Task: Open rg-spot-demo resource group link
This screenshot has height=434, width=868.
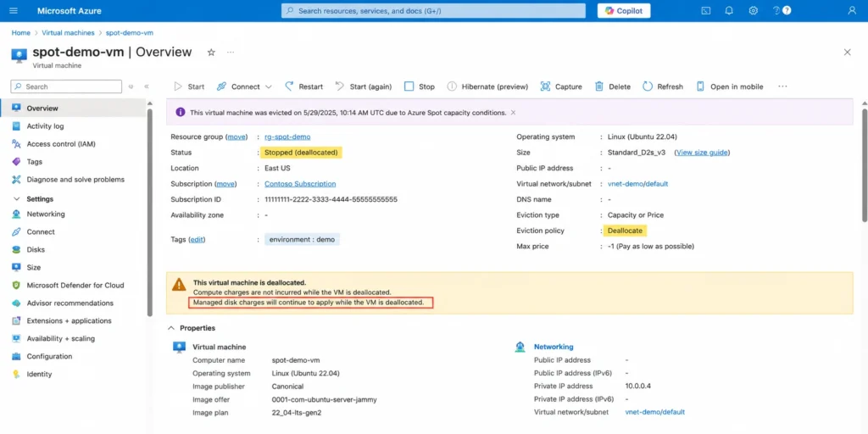Action: pos(287,136)
